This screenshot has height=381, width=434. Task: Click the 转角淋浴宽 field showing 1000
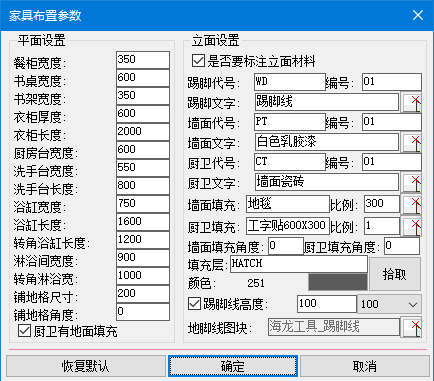pos(143,276)
